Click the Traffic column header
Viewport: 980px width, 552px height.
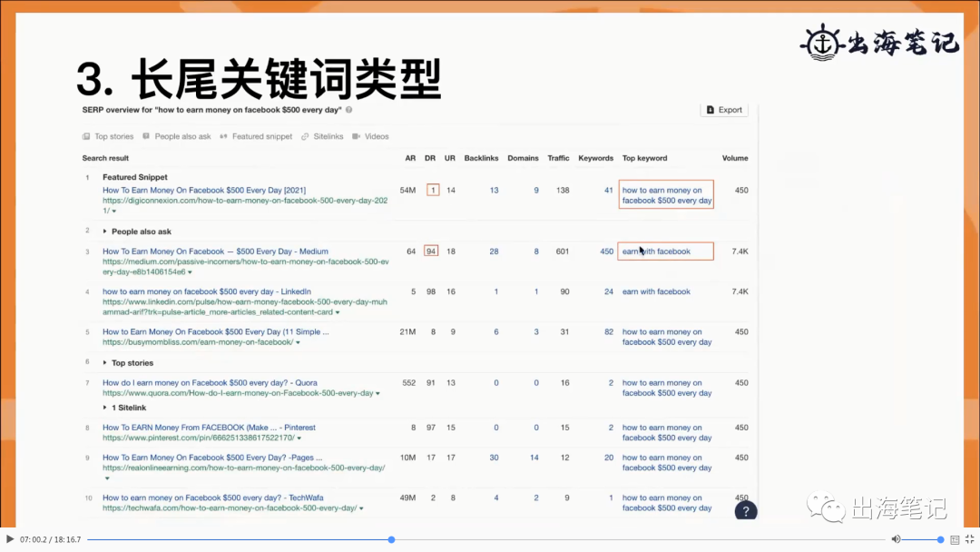point(558,158)
